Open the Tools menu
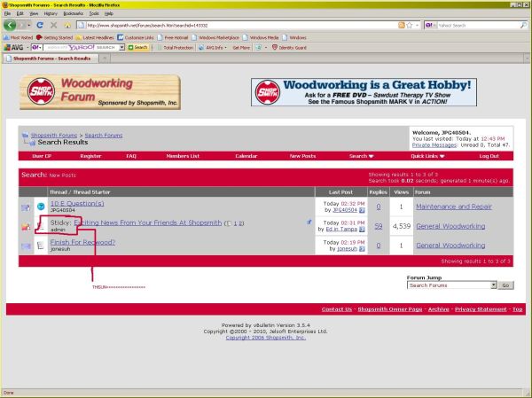This screenshot has width=532, height=398. pyautogui.click(x=94, y=13)
